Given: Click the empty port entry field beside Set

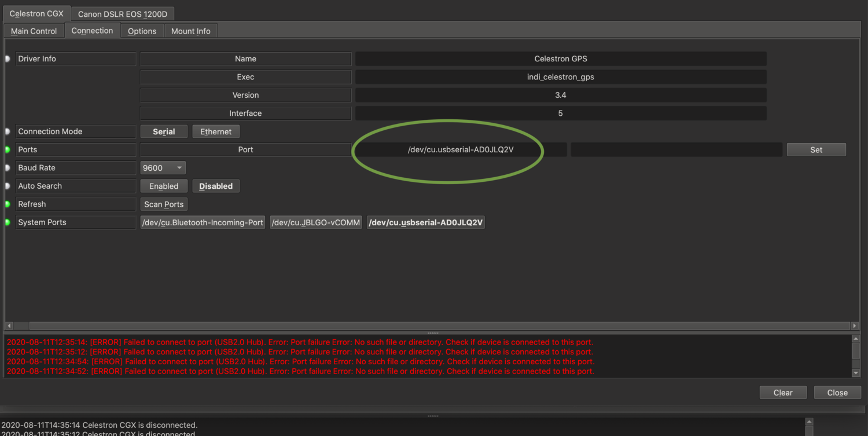Looking at the screenshot, I should coord(676,149).
